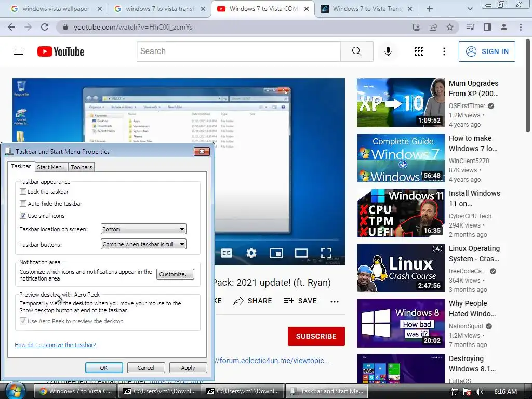Click the browser forward arrow
The width and height of the screenshot is (532, 399).
click(28, 27)
